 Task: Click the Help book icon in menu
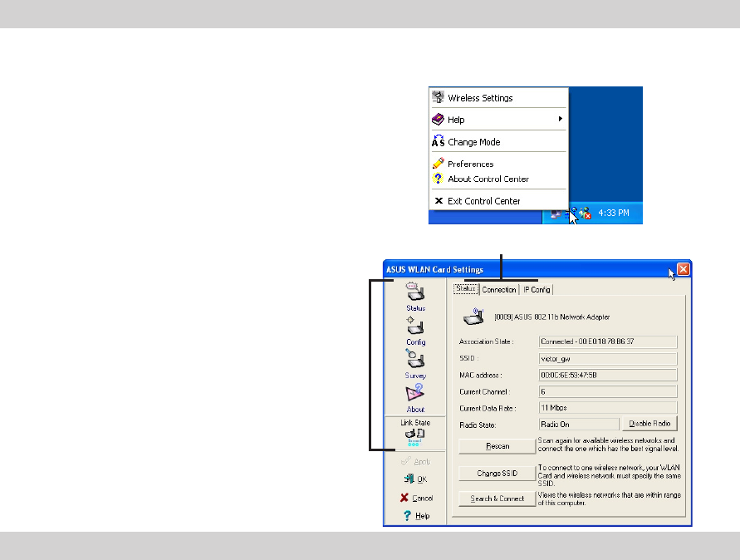point(438,120)
